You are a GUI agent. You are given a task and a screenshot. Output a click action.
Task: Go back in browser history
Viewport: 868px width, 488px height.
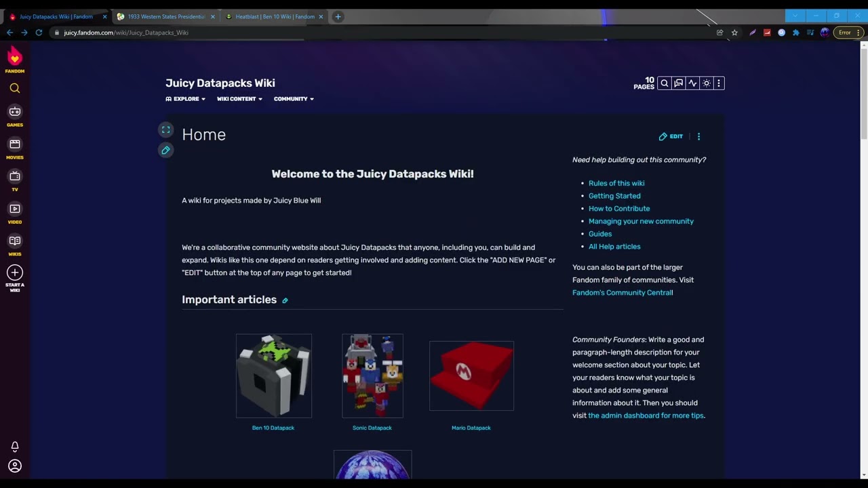point(9,33)
